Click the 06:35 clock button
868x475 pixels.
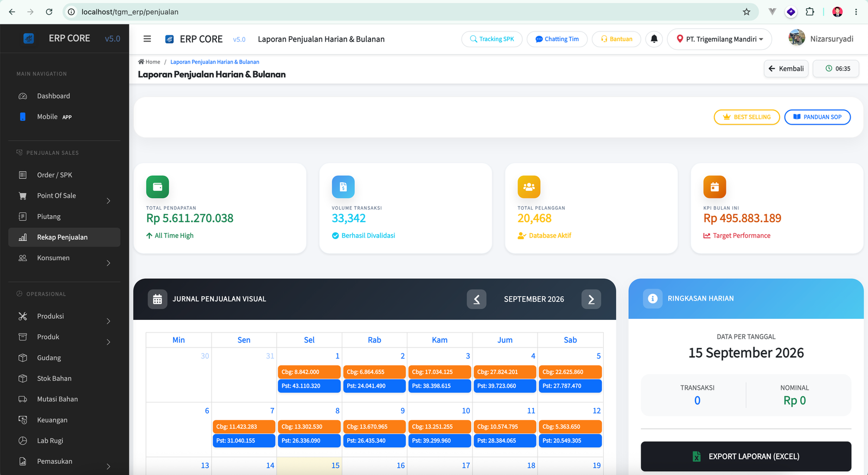[x=836, y=69]
